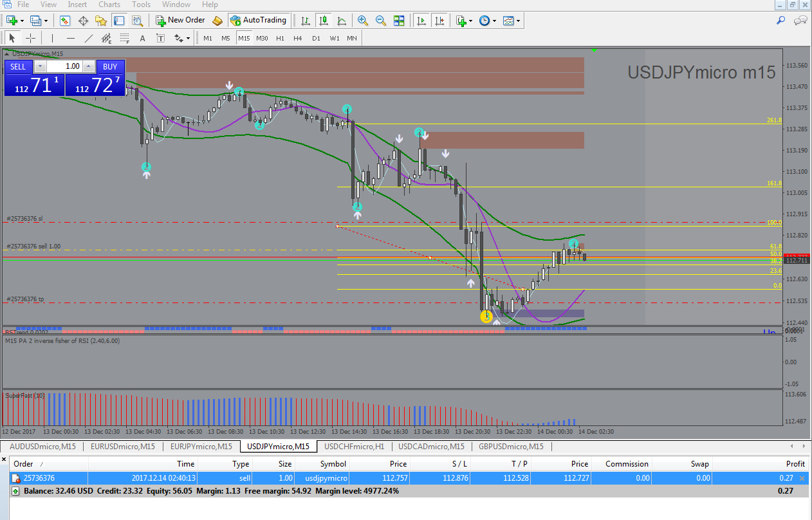The width and height of the screenshot is (812, 520).
Task: Switch chart to candlesticks style
Action: (x=324, y=21)
